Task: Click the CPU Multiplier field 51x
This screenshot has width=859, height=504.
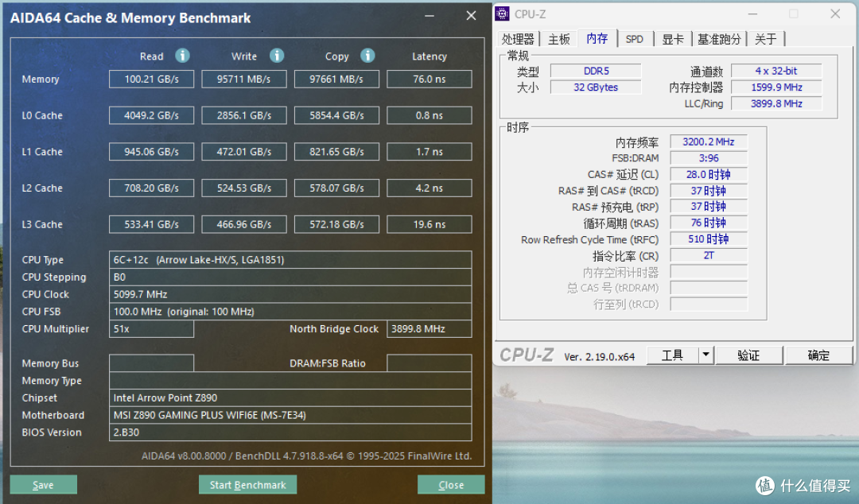Action: tap(151, 328)
